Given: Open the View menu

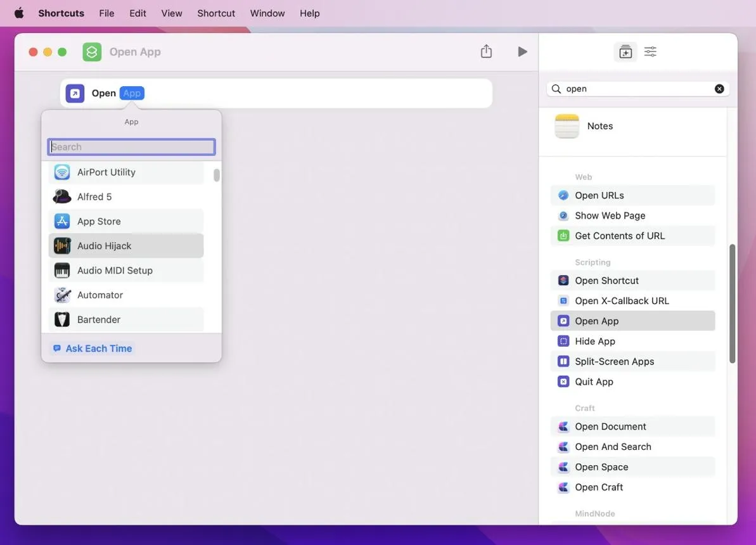Looking at the screenshot, I should click(172, 13).
